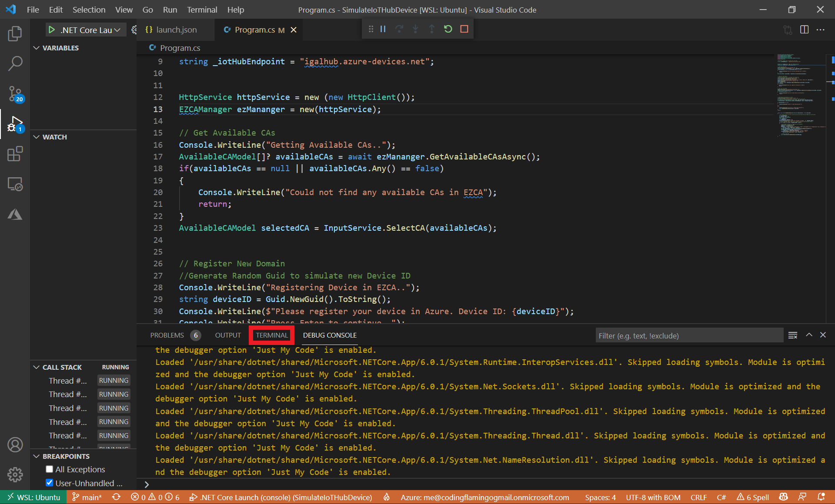Click the WSL: Ubuntu remote indicator

(33, 497)
